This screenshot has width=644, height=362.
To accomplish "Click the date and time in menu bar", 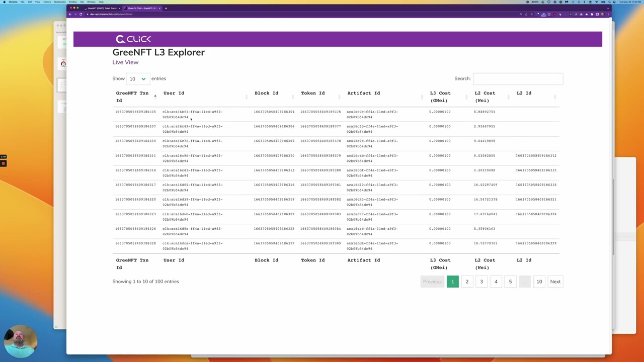I will pyautogui.click(x=631, y=2).
